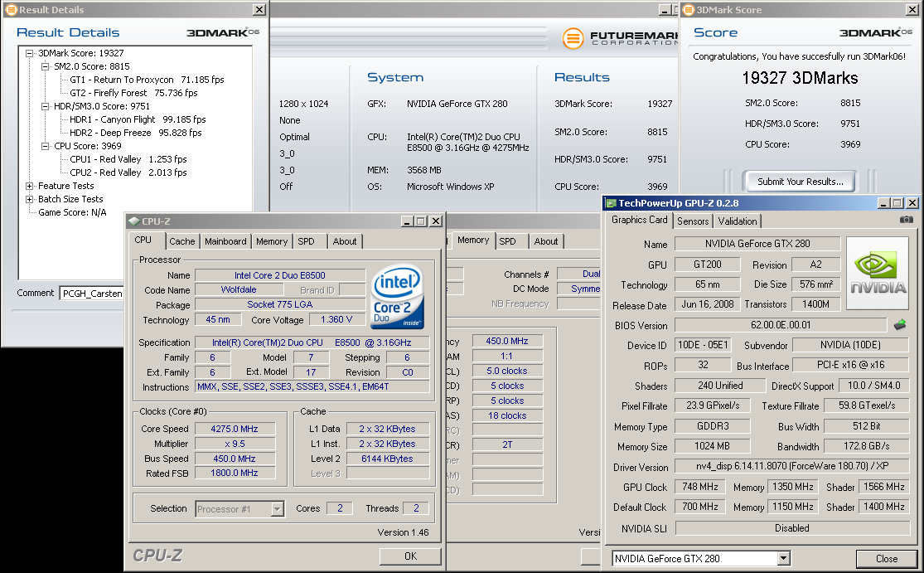Click the Default Clock 700 MHz field
The width and height of the screenshot is (924, 573).
click(x=700, y=507)
